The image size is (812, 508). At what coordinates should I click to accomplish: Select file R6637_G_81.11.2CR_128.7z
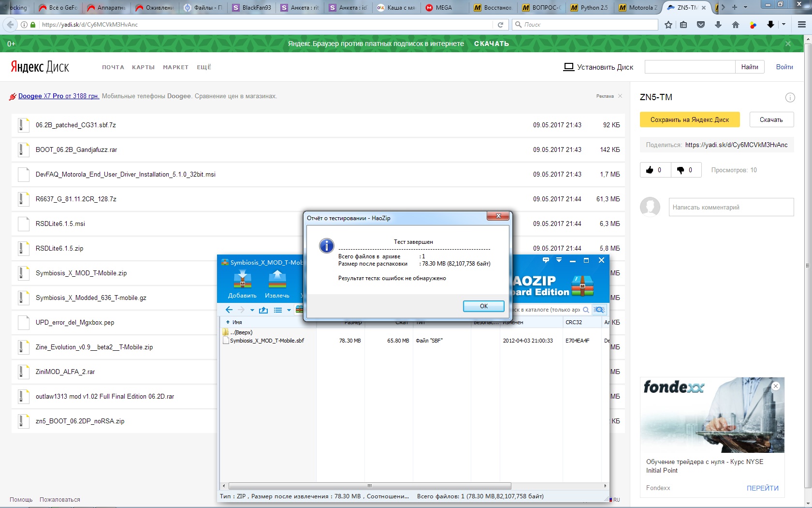pyautogui.click(x=318, y=199)
